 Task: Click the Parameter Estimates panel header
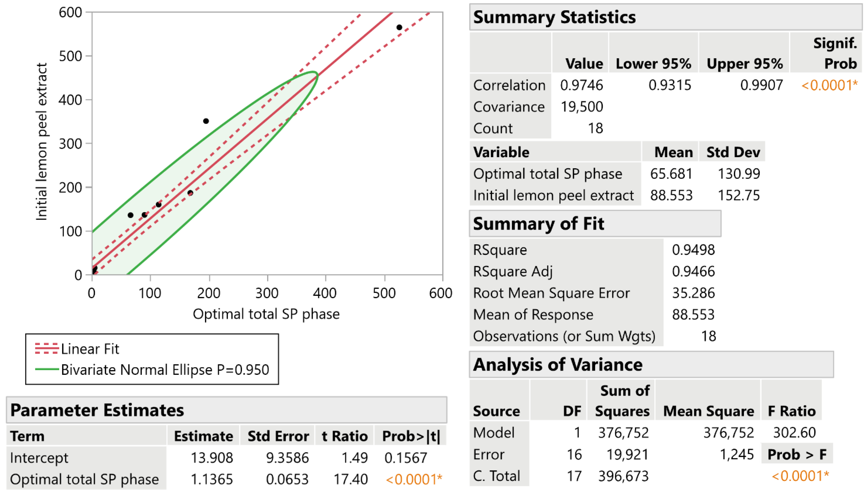(226, 410)
